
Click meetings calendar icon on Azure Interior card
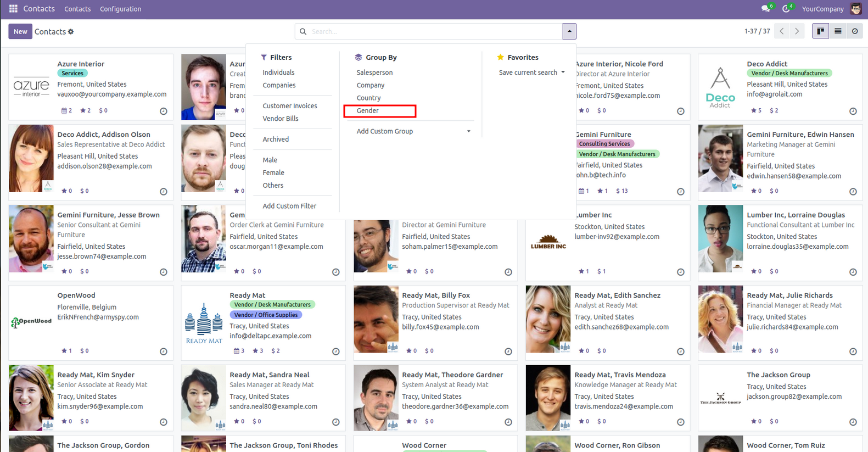65,110
